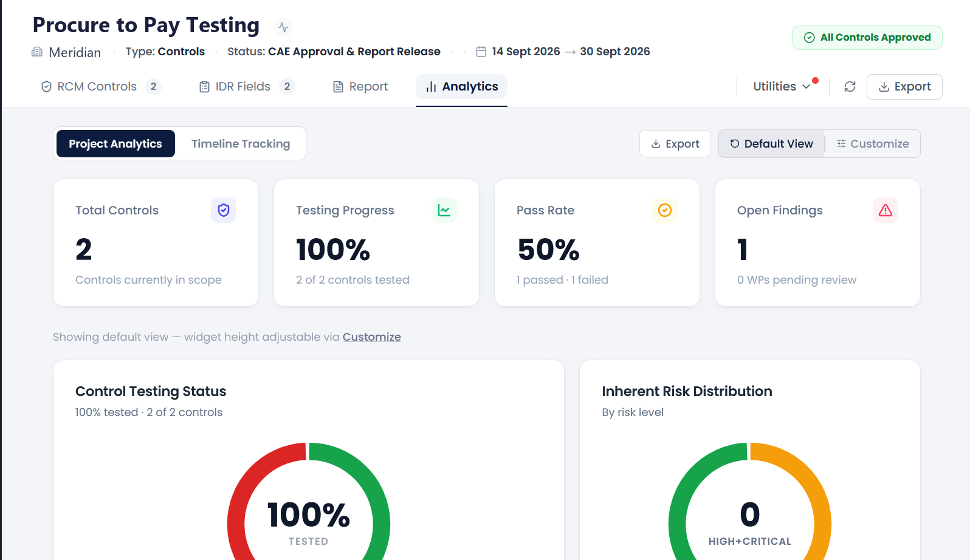This screenshot has width=970, height=560.
Task: Click the Meridian building icon
Action: coord(37,52)
